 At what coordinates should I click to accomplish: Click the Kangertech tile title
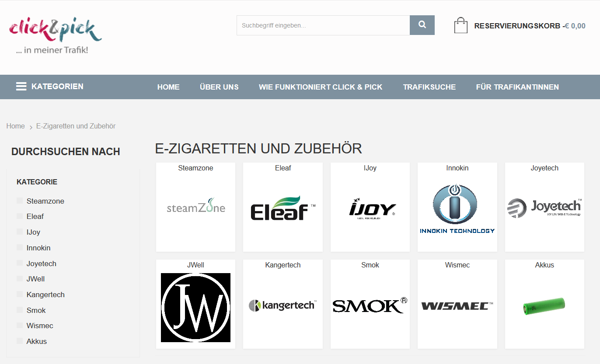coord(283,265)
